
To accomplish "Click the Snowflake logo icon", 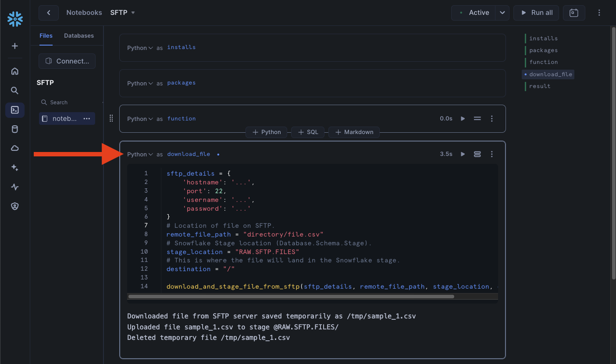I will (15, 19).
